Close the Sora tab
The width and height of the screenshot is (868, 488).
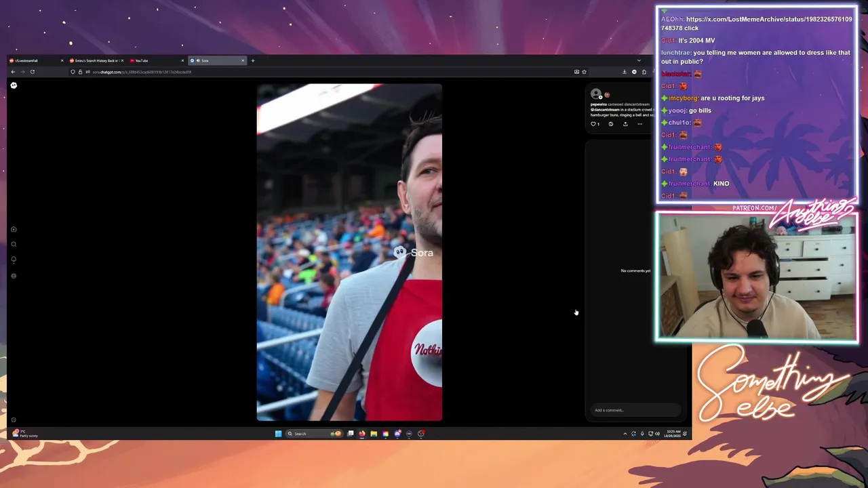click(x=243, y=60)
